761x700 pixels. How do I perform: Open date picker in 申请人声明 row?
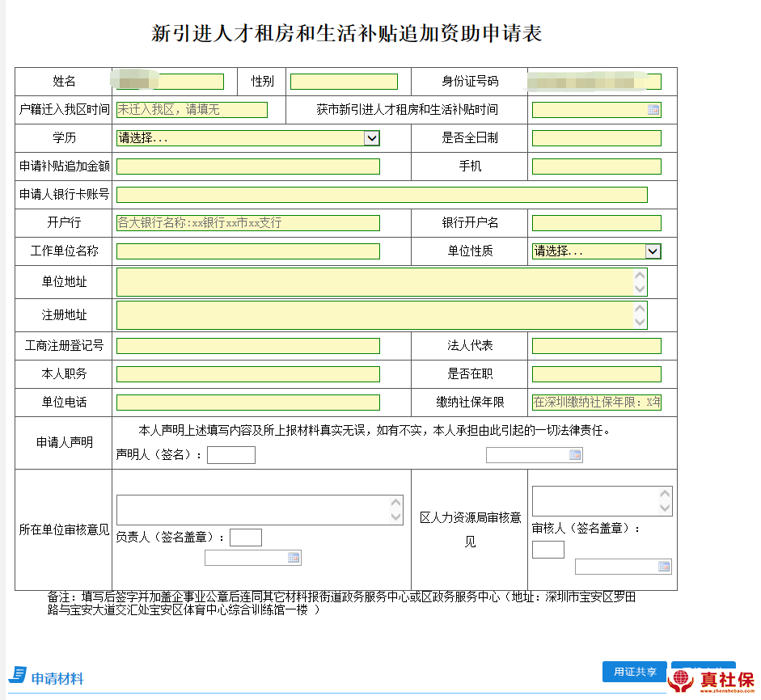575,455
